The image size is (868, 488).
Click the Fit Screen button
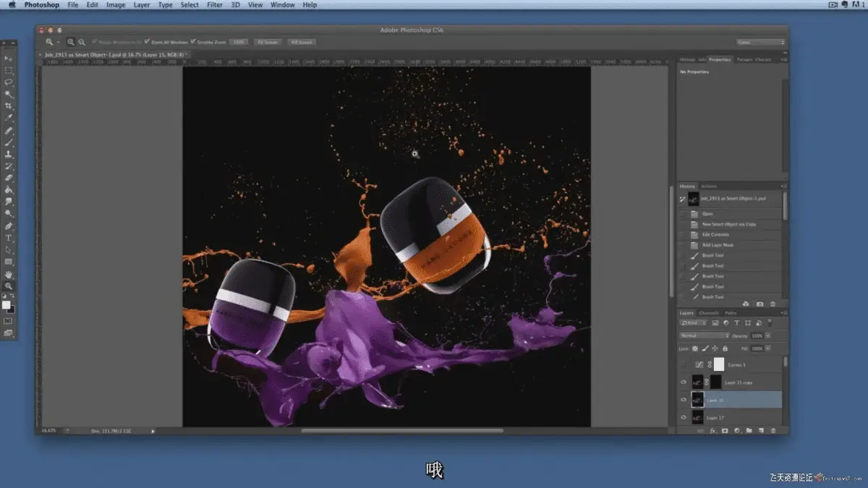tap(267, 42)
